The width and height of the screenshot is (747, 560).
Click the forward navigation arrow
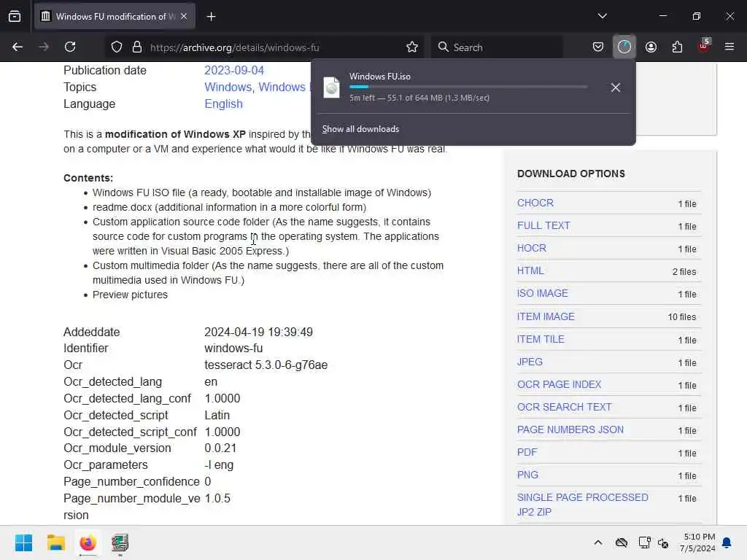(44, 47)
